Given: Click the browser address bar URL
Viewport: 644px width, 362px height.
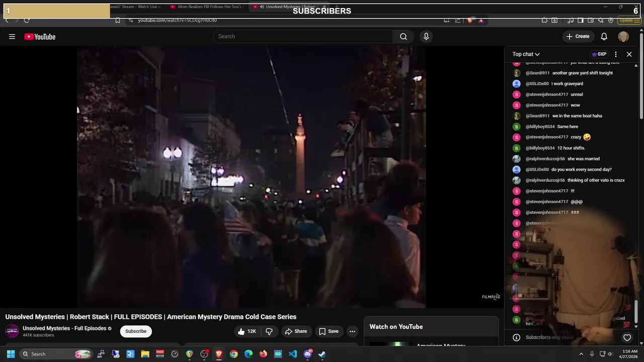Looking at the screenshot, I should pyautogui.click(x=178, y=20).
